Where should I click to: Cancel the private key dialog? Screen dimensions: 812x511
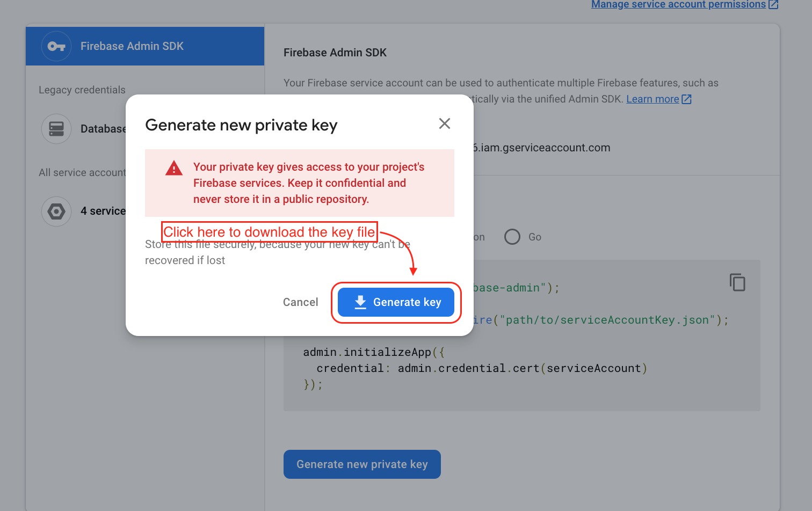[x=300, y=302]
